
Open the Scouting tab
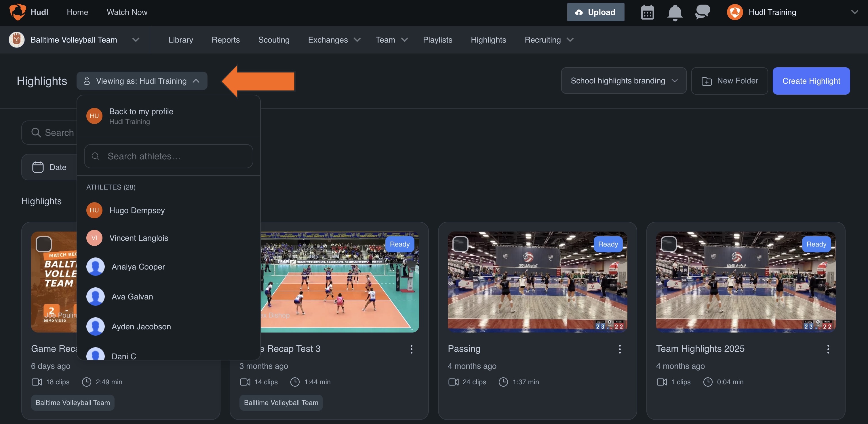pyautogui.click(x=274, y=40)
